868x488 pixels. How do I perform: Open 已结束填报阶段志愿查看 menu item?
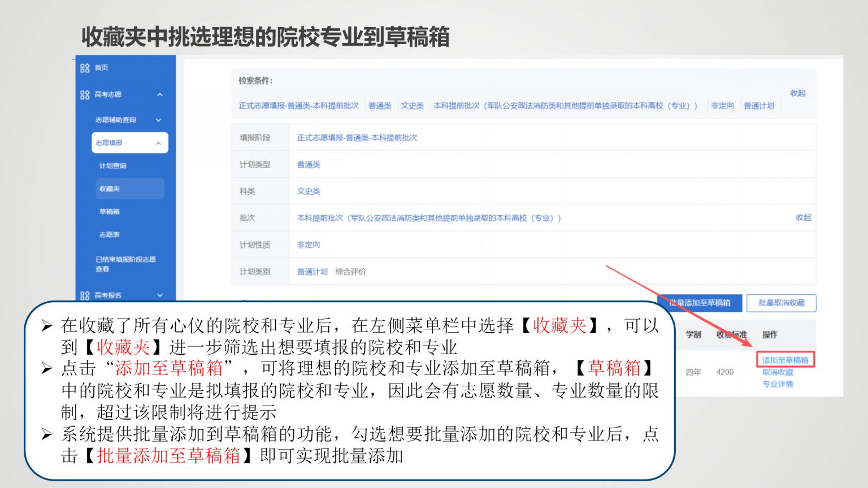[x=125, y=264]
